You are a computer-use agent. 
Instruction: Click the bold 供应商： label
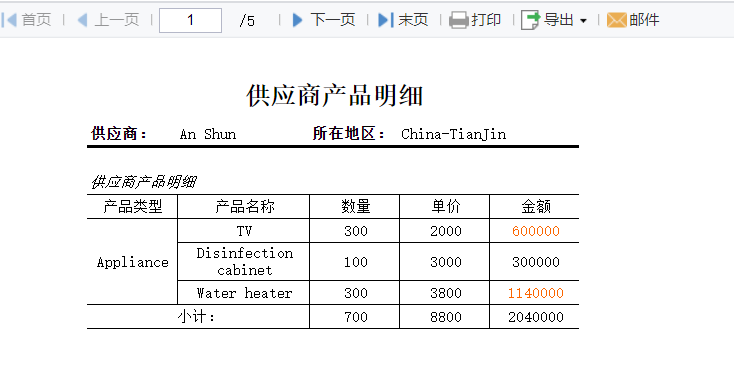point(119,133)
